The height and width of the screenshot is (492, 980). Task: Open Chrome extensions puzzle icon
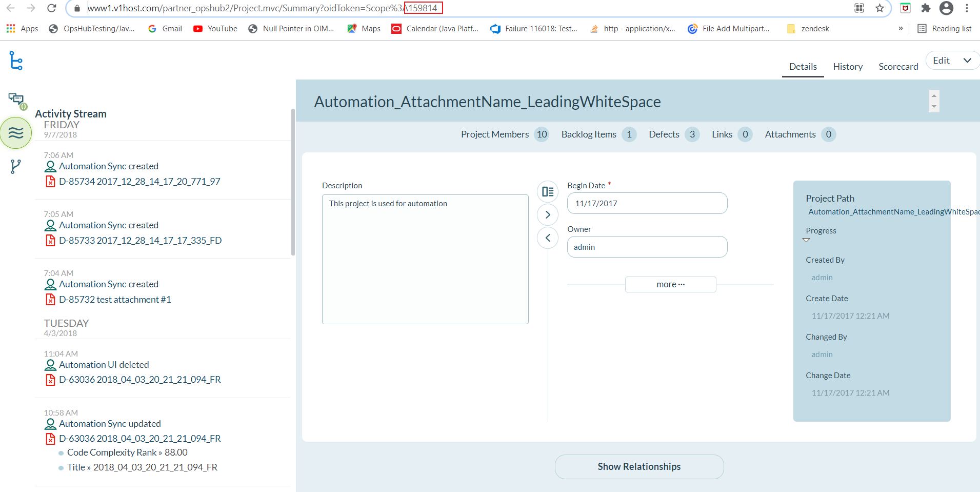click(926, 8)
